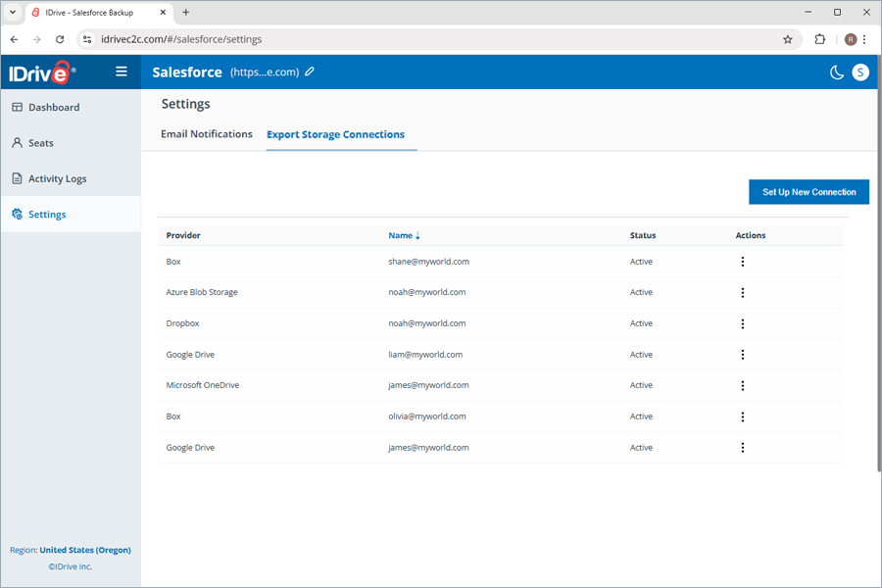The image size is (882, 588).
Task: Click Set Up New Connection button
Action: point(808,192)
